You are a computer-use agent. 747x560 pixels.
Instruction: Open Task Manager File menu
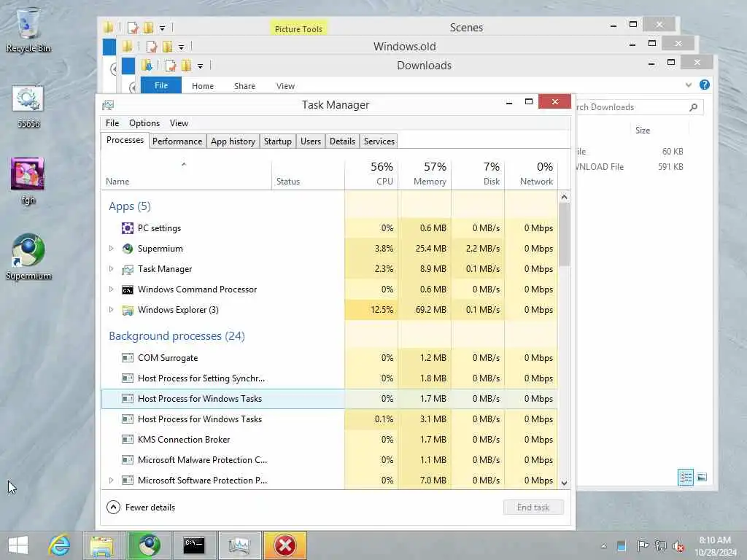click(112, 123)
